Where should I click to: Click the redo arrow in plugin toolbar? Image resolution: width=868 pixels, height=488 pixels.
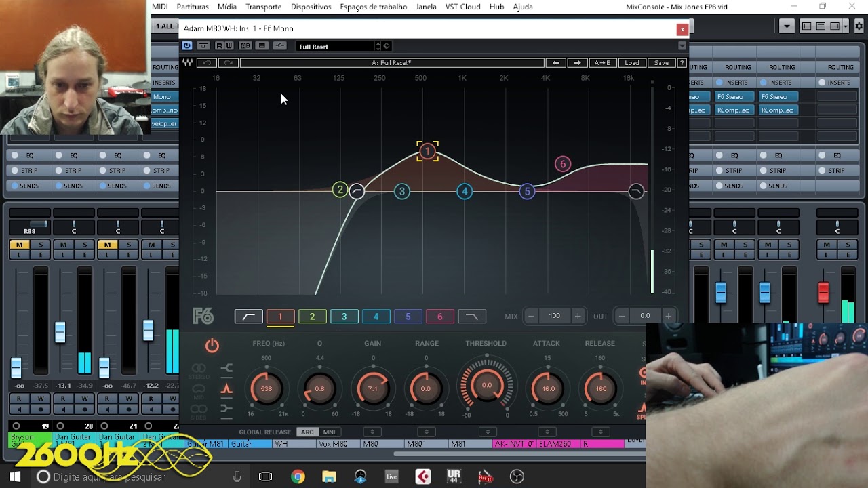pyautogui.click(x=229, y=63)
